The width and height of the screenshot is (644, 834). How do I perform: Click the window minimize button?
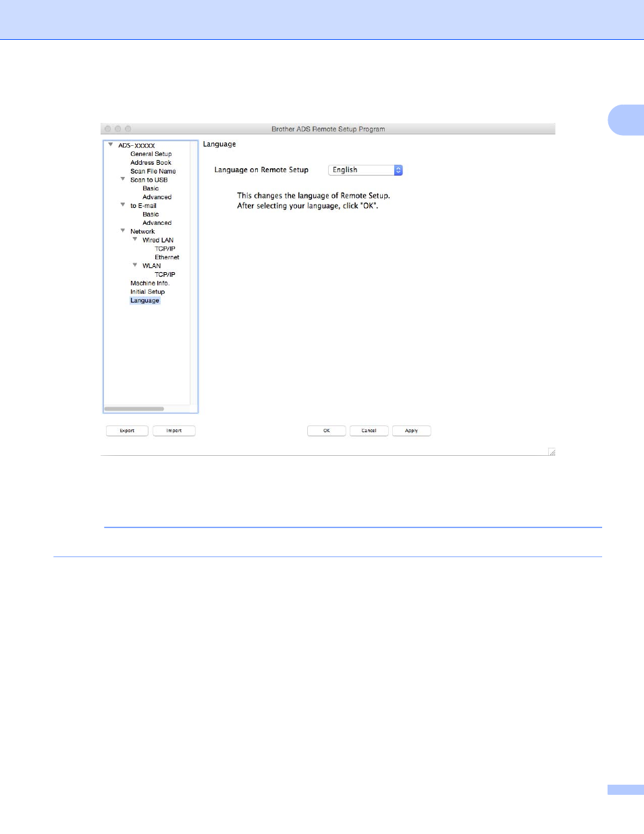[117, 128]
